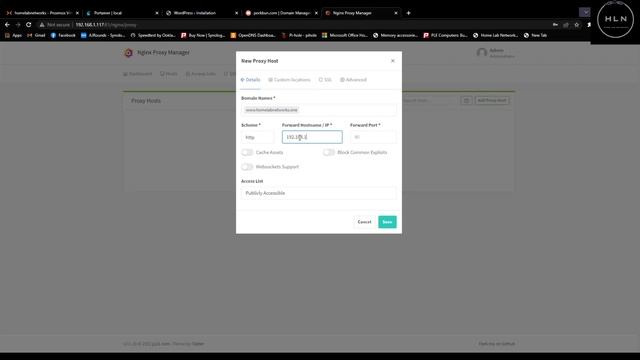640x360 pixels.
Task: Open the OpenDNS Dashboard bookmark
Action: coord(253,36)
